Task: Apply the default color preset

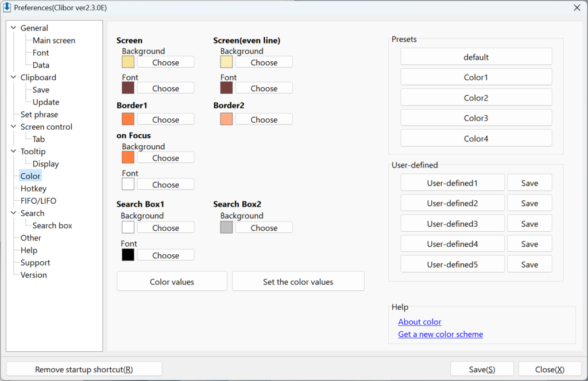Action: click(x=476, y=57)
